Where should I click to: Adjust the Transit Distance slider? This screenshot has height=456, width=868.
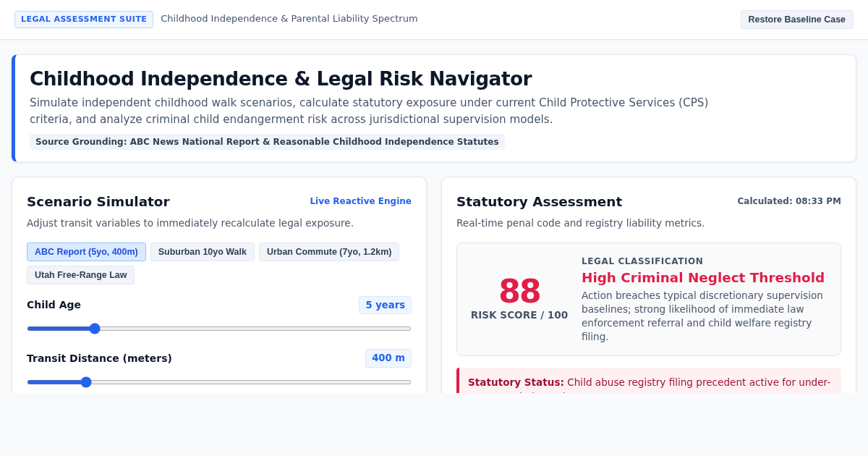click(219, 382)
